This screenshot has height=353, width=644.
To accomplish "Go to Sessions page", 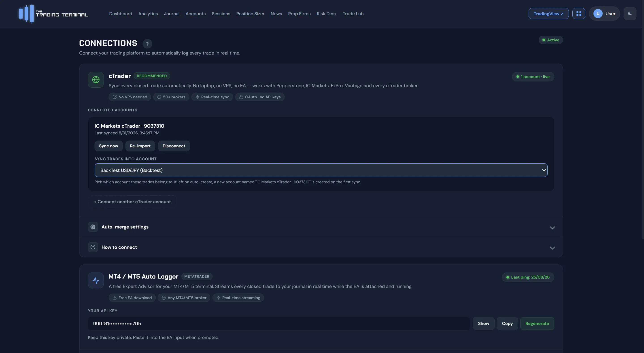I will [x=221, y=14].
